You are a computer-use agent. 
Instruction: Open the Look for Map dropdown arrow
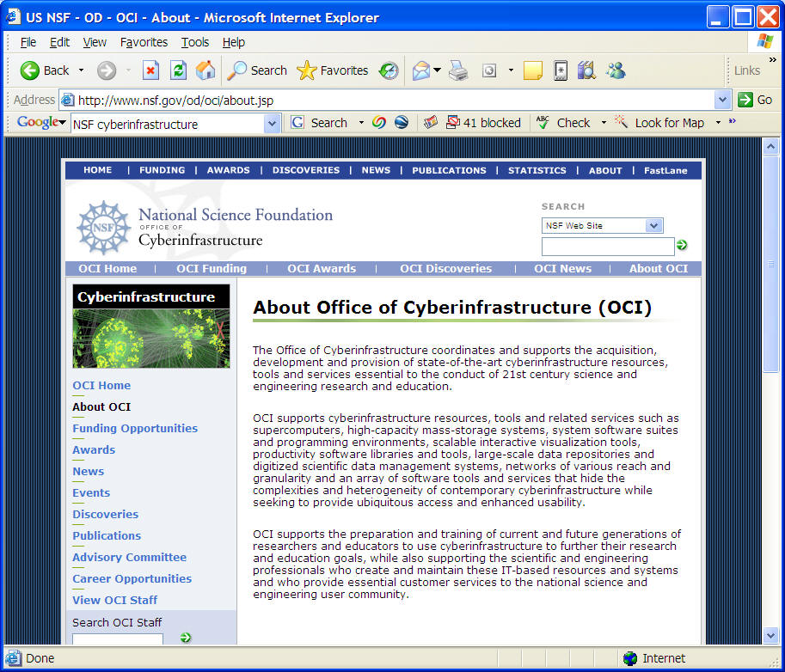coord(719,123)
